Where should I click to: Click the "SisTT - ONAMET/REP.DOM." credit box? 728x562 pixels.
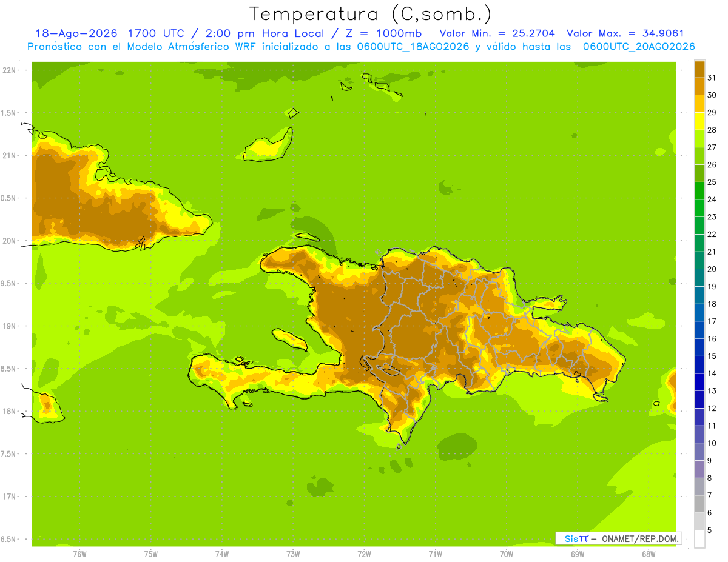tap(619, 538)
